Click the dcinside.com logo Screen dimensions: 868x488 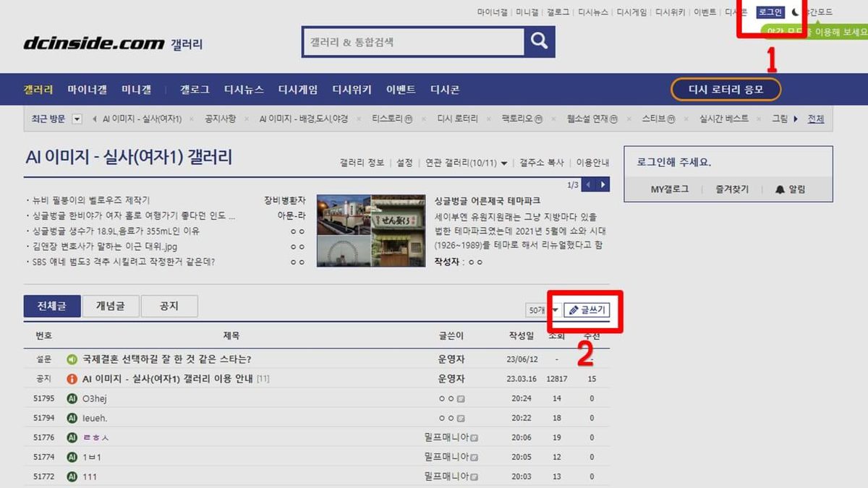(x=94, y=43)
